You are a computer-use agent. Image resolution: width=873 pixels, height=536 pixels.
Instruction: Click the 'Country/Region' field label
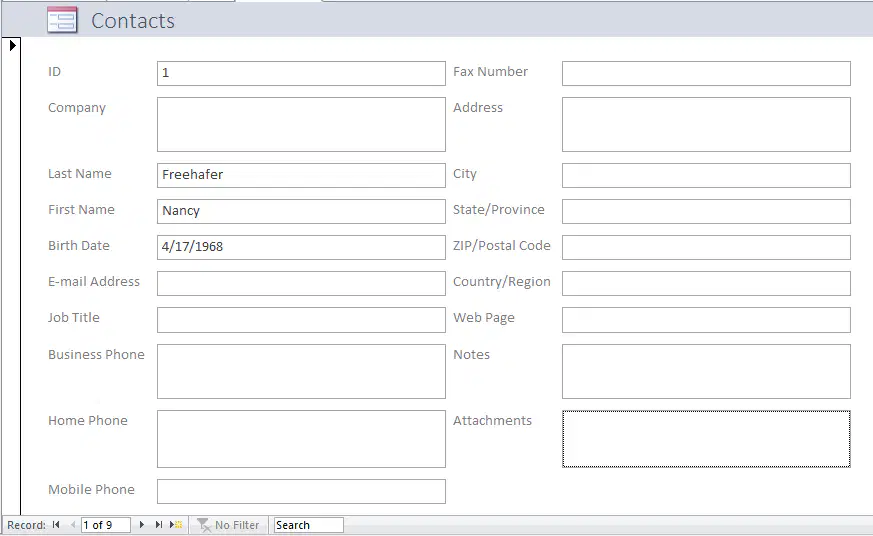[x=502, y=282]
